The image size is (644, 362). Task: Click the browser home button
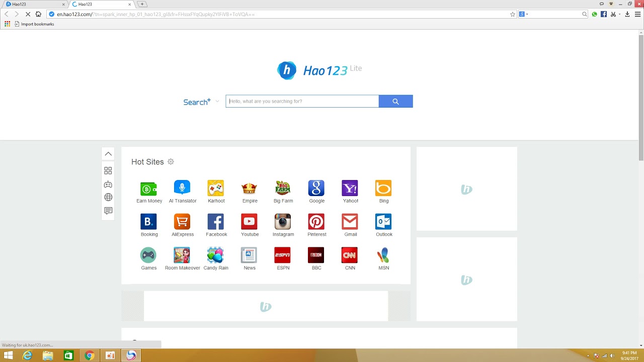pyautogui.click(x=38, y=14)
